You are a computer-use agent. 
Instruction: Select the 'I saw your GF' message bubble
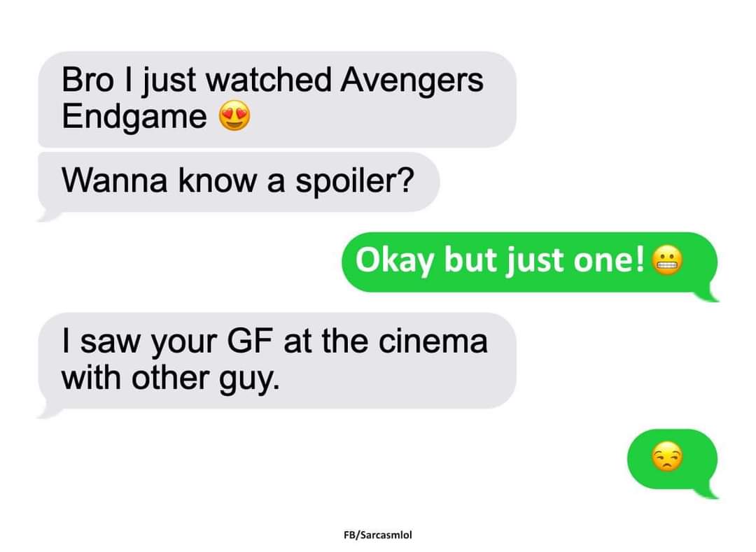point(277,360)
